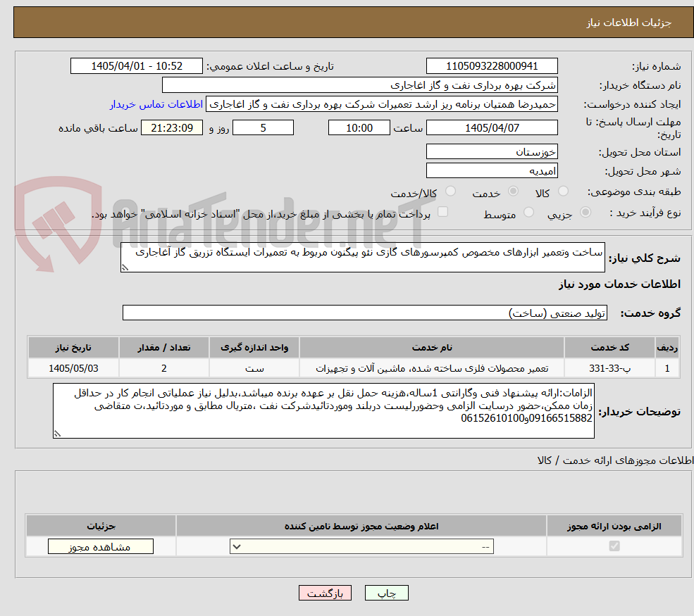Click the request creator field
This screenshot has height=616, width=694.
381,104
